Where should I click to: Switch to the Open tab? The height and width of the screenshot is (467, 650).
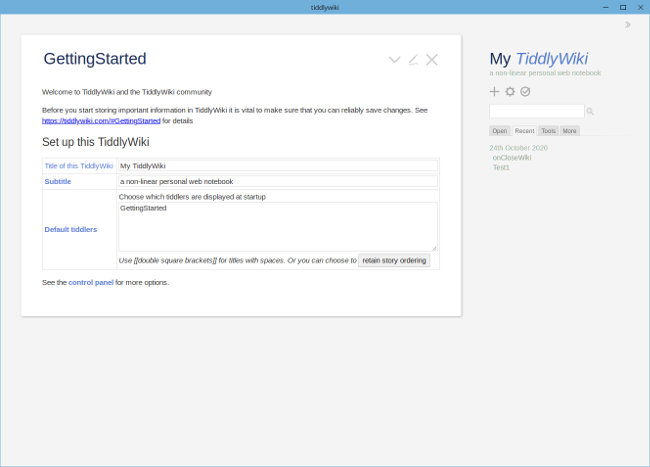pyautogui.click(x=500, y=131)
